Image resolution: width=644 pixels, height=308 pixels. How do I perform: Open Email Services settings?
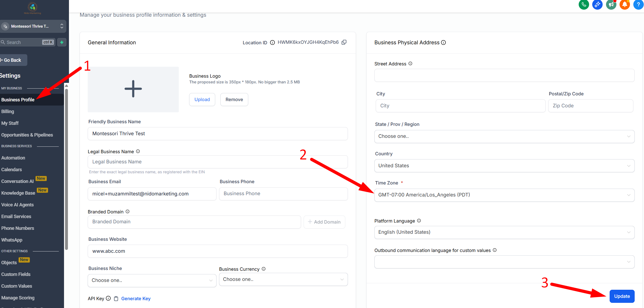click(x=16, y=216)
